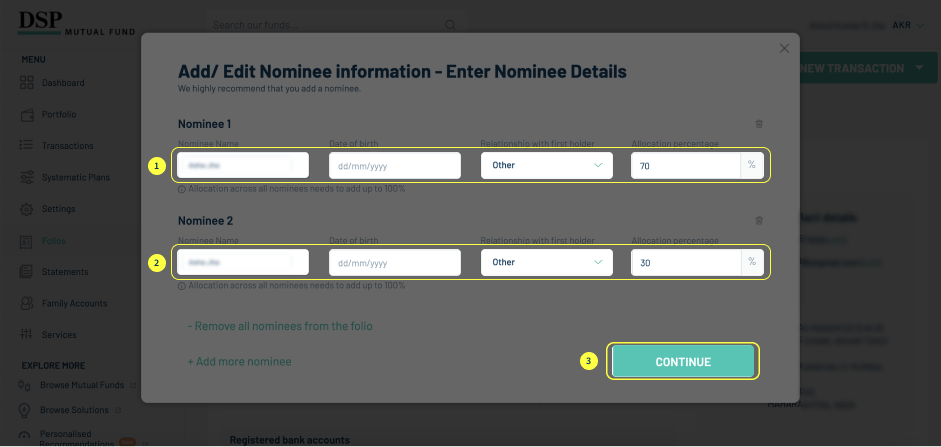Delete Nominee 2 using trash icon
Screen dimensions: 941x447
tap(759, 220)
